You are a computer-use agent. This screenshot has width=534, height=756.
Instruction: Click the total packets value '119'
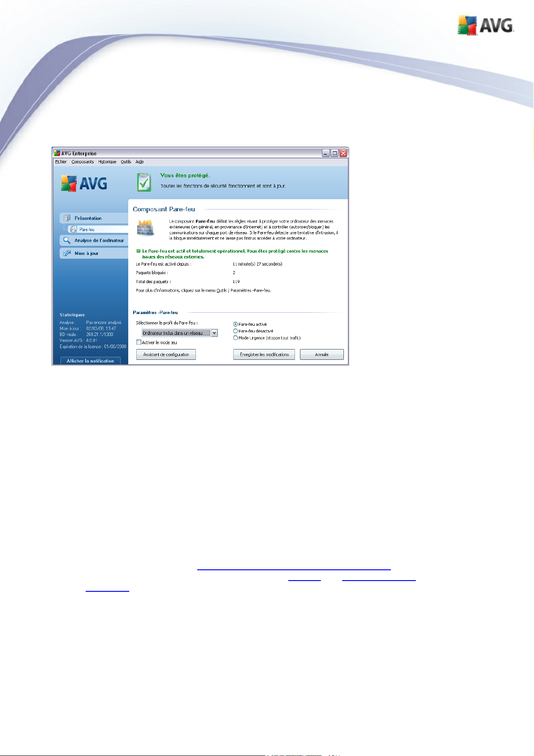point(236,282)
